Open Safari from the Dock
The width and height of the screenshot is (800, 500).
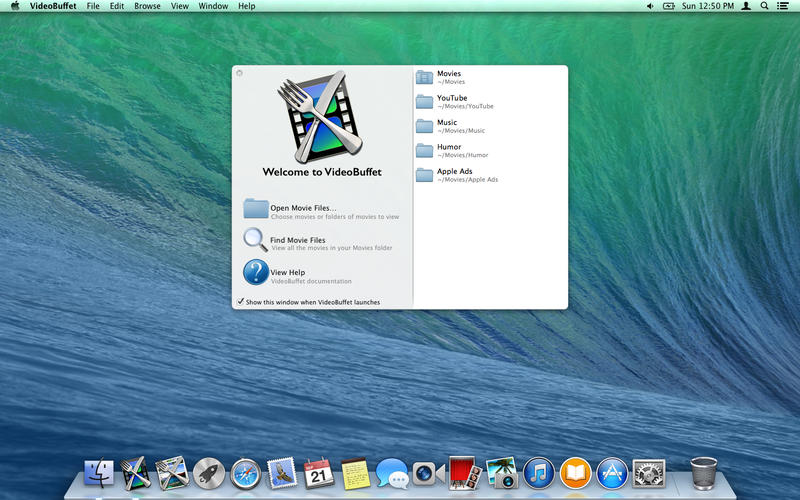click(x=245, y=474)
